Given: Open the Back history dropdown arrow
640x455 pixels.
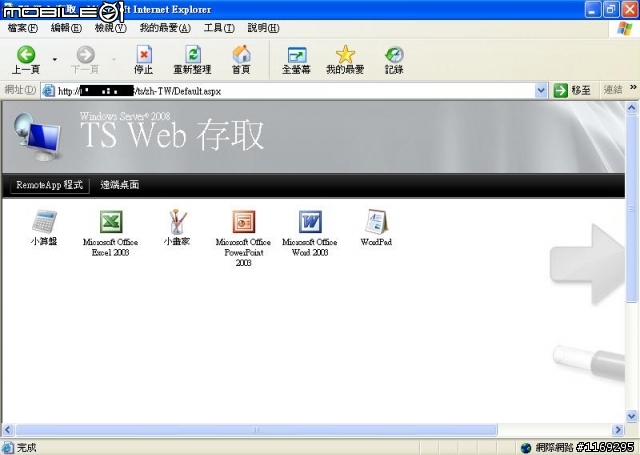Looking at the screenshot, I should pyautogui.click(x=55, y=60).
